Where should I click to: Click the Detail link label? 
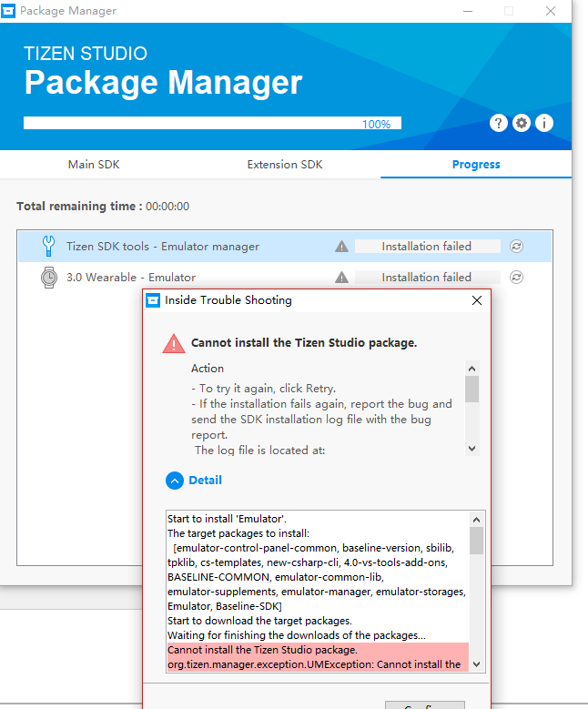tap(206, 481)
